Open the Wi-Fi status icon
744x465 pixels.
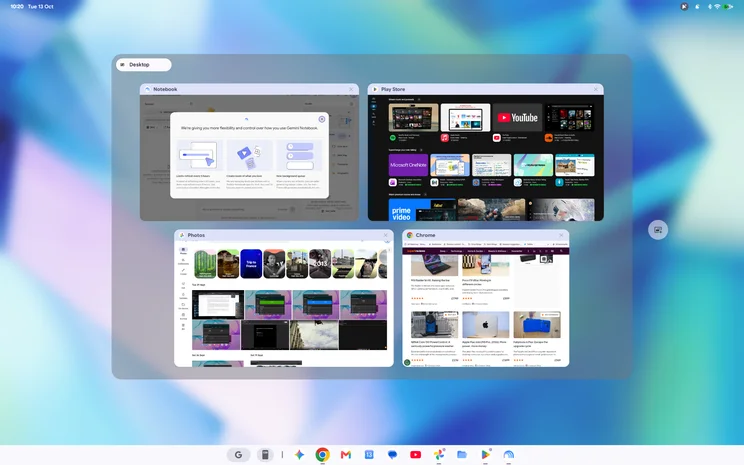(x=717, y=7)
